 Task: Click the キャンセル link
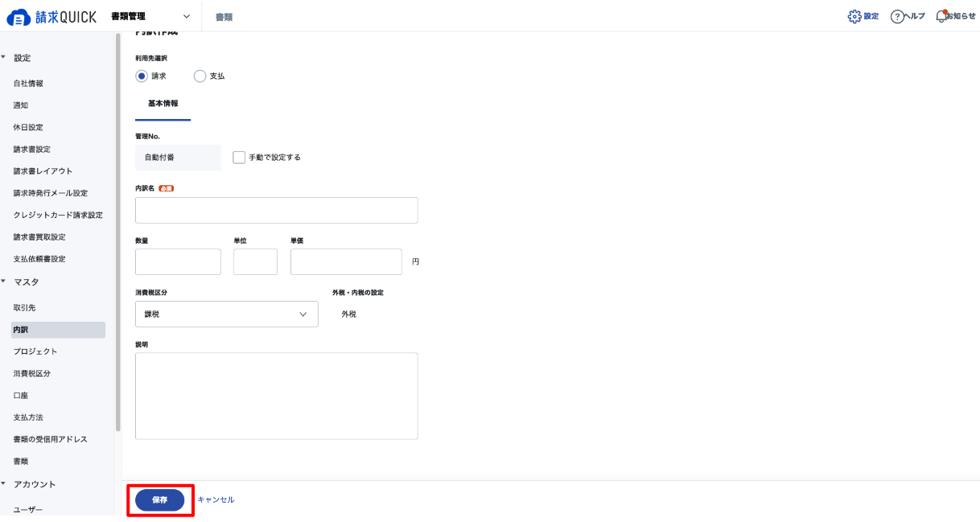coord(216,499)
